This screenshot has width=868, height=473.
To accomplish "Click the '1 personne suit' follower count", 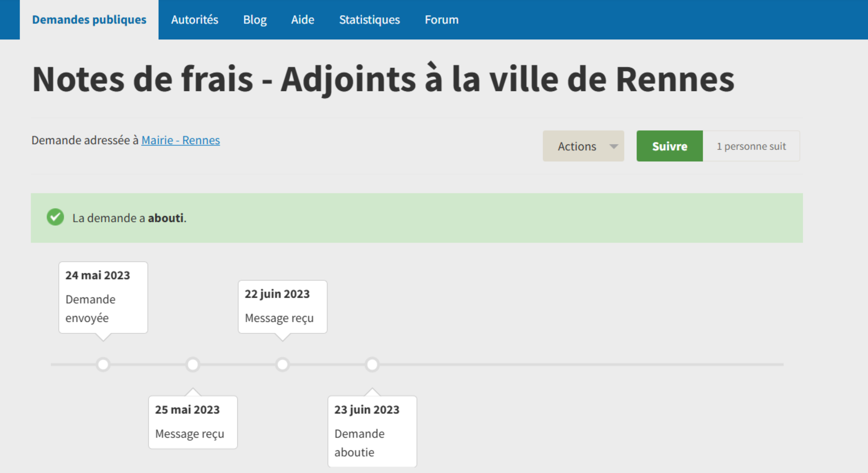I will pos(751,146).
